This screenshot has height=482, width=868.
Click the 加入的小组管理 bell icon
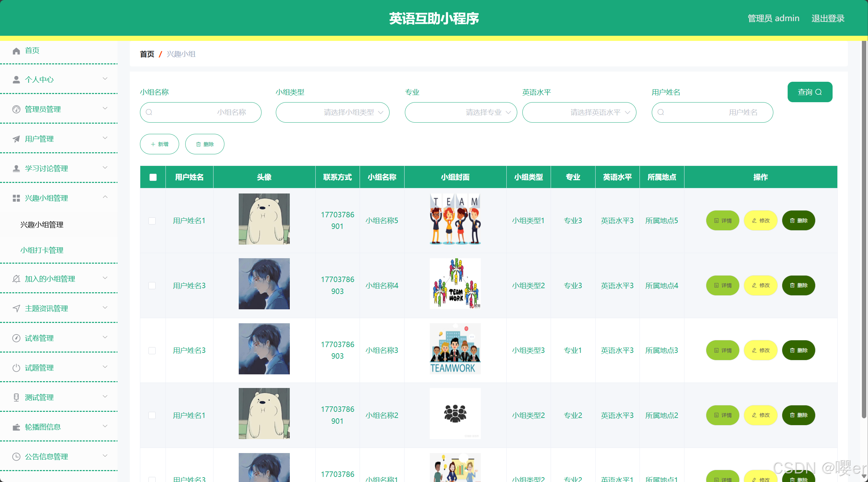click(16, 279)
